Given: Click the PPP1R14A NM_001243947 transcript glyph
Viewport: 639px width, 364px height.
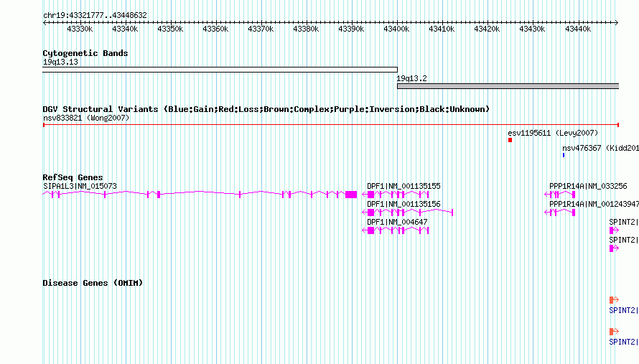Looking at the screenshot, I should pos(560,213).
